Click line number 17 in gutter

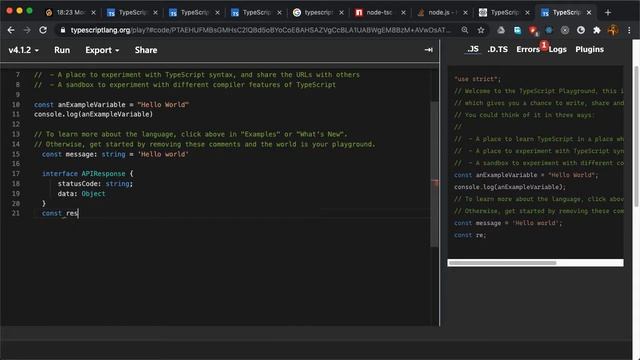click(x=16, y=173)
